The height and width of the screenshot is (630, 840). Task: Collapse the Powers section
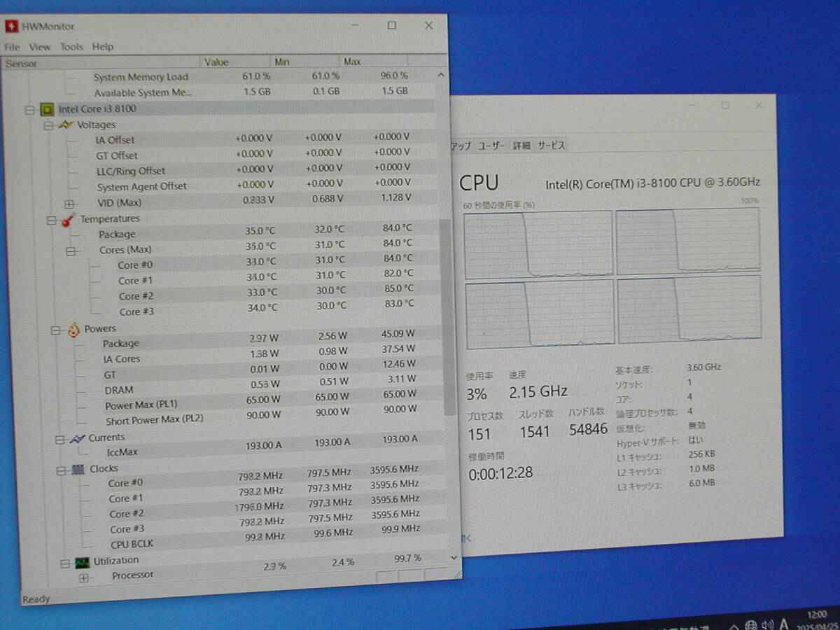[55, 330]
